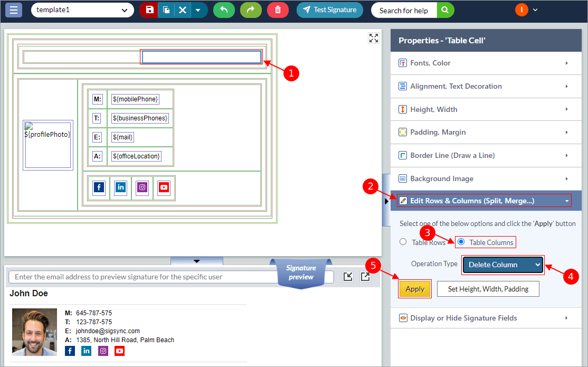Open signature preview in new window

click(365, 277)
